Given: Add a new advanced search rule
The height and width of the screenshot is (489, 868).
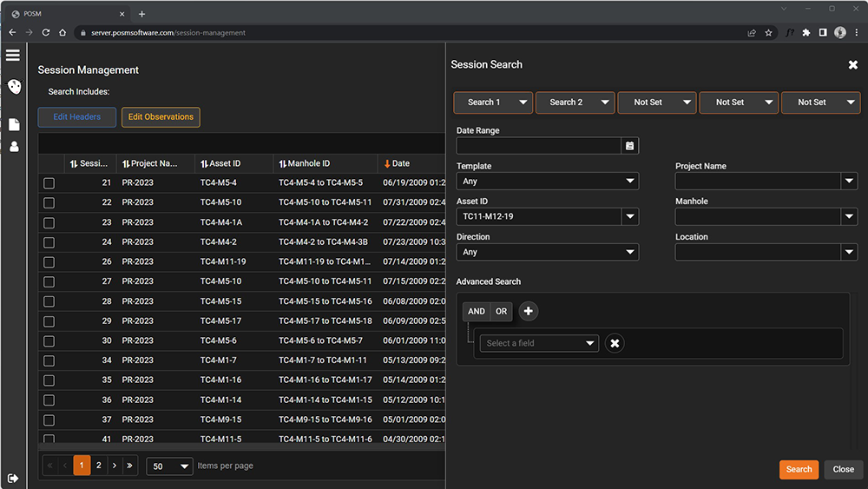Looking at the screenshot, I should point(528,311).
